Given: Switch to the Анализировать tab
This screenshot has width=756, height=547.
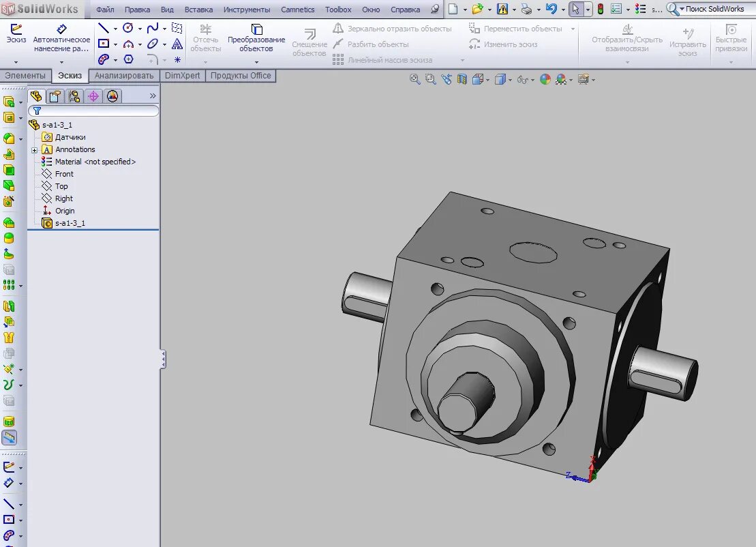Looking at the screenshot, I should coord(123,76).
